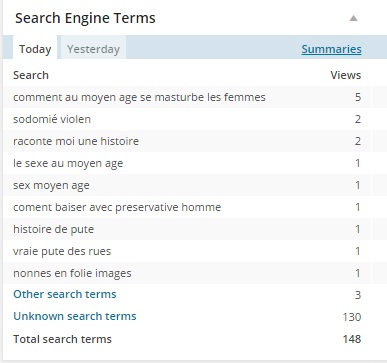Image resolution: width=387 pixels, height=363 pixels.
Task: Collapse the Search Engine Terms panel arrow
Action: 353,18
